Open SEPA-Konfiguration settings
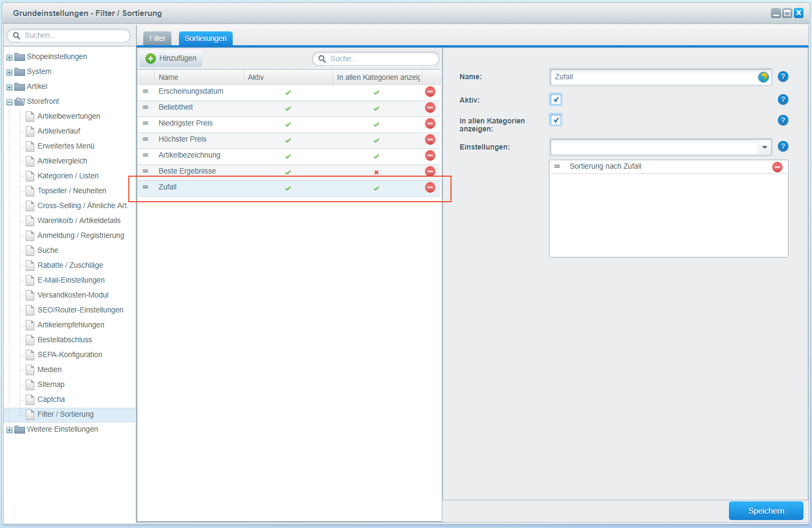This screenshot has width=812, height=528. [70, 354]
